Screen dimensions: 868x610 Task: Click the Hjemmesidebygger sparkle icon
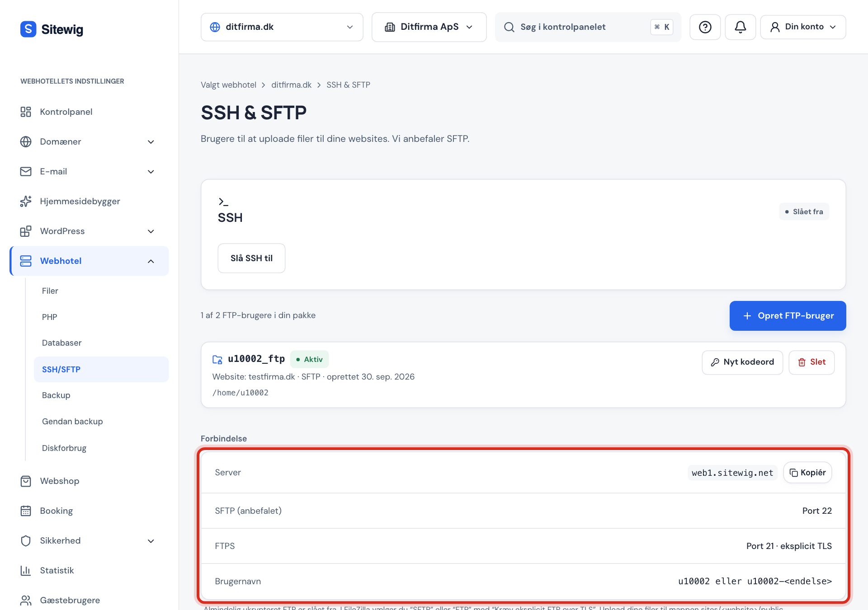26,202
